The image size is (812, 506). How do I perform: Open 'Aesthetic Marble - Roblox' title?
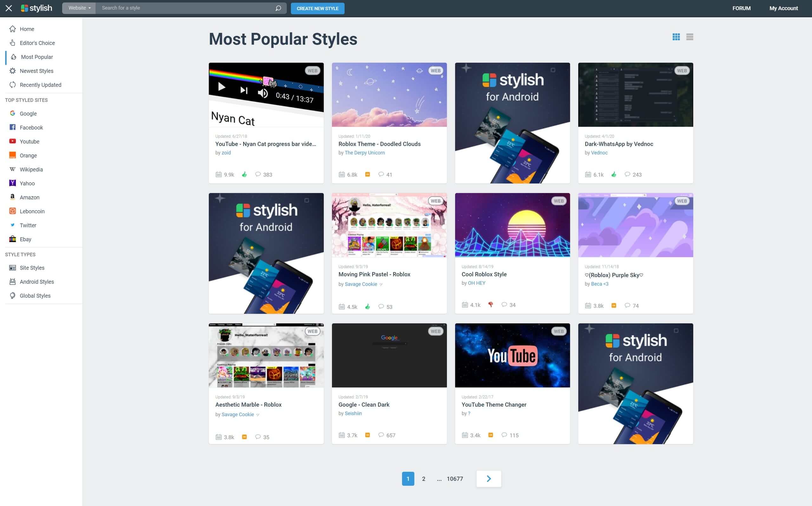[248, 405]
